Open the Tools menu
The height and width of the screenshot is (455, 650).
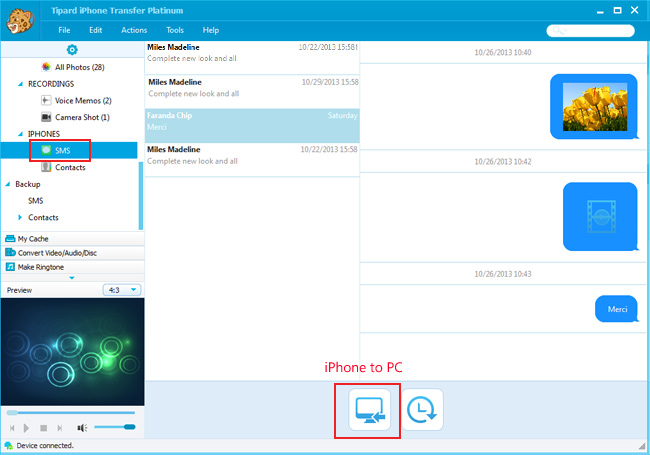pyautogui.click(x=175, y=30)
